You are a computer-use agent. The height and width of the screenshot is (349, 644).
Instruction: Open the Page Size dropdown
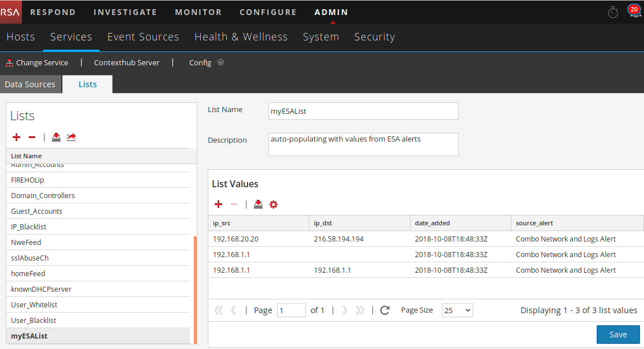[458, 310]
